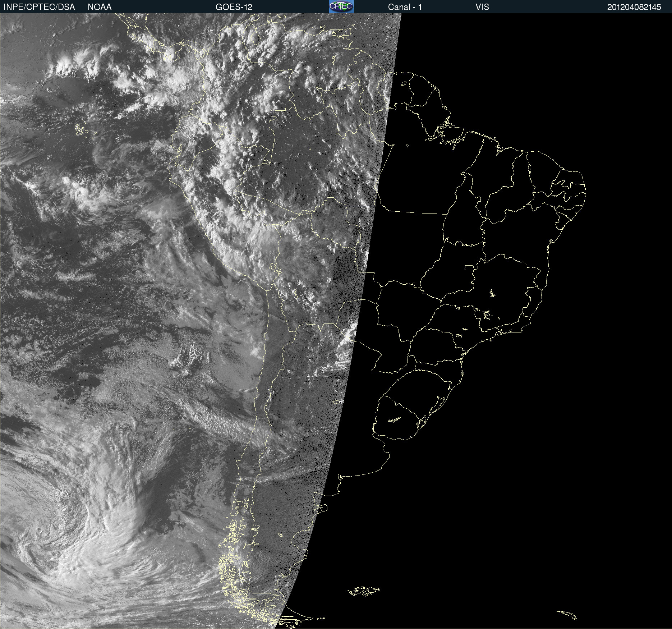The width and height of the screenshot is (672, 629).
Task: Click the small square Federal District outline in Brazil
Action: pyautogui.click(x=469, y=268)
